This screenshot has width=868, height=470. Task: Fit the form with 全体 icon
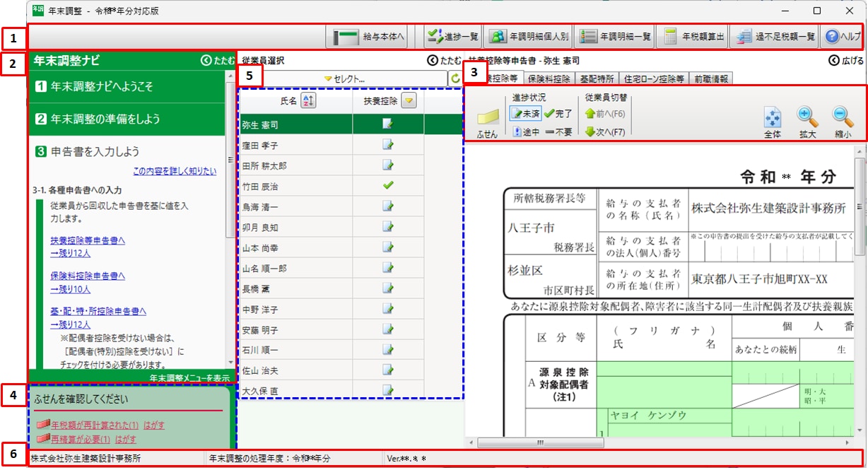click(773, 121)
